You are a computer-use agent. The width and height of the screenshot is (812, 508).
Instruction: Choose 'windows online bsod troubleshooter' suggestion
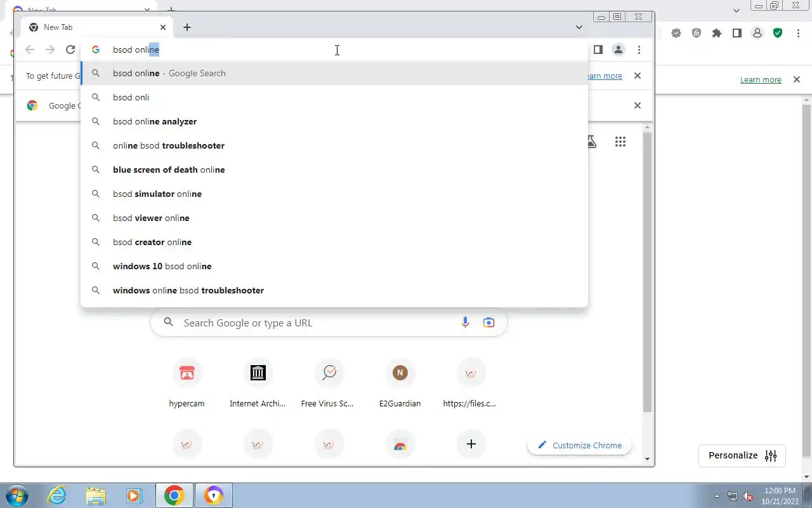[334, 290]
